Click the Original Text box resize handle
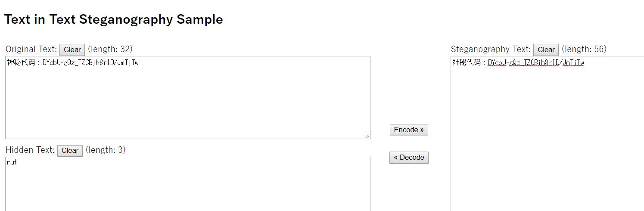Screen dimensions: 644x211 367,136
